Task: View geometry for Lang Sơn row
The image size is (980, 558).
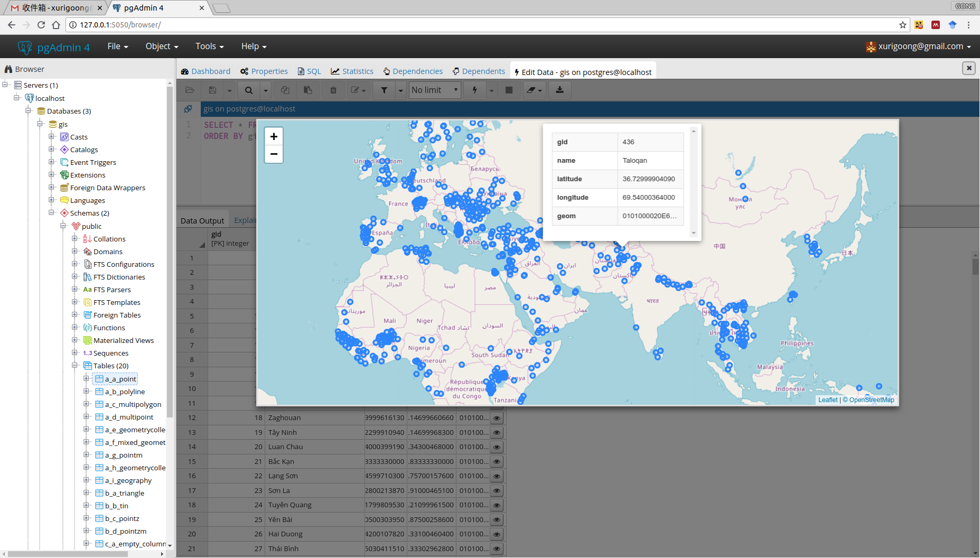Action: click(497, 476)
